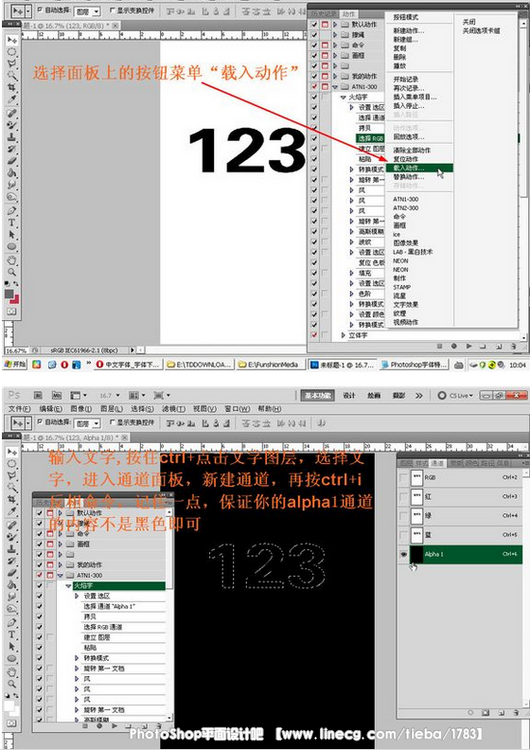Open Mini Bridge icon in bottom application bar
Screen dimensions: 530x750
pyautogui.click(x=56, y=396)
